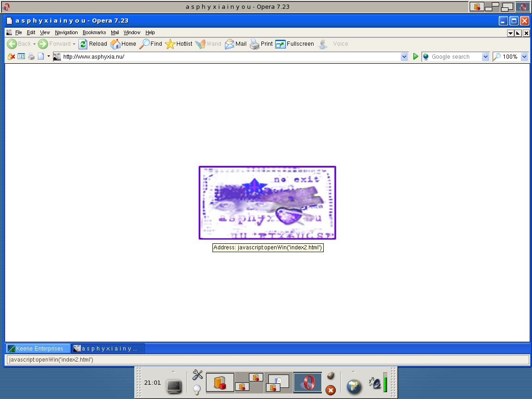Open the File menu
This screenshot has width=532, height=399.
click(18, 33)
